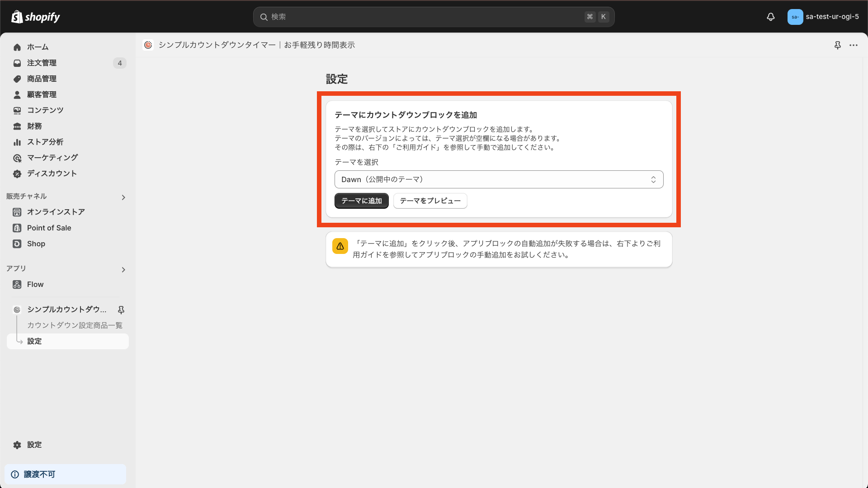The image size is (868, 488).
Task: Open ストア分析 analytics
Action: coord(43,142)
